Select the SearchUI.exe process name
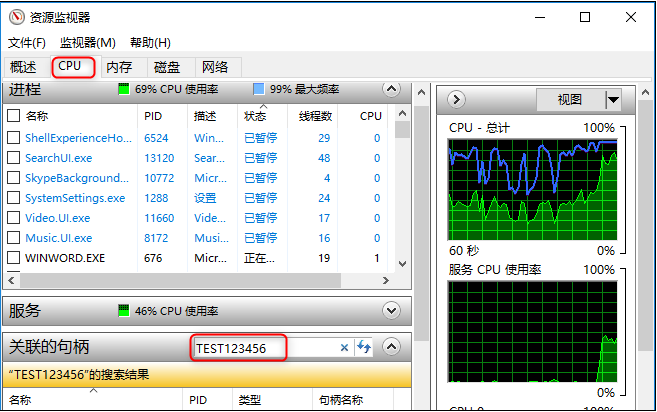657x412 pixels. 59,158
